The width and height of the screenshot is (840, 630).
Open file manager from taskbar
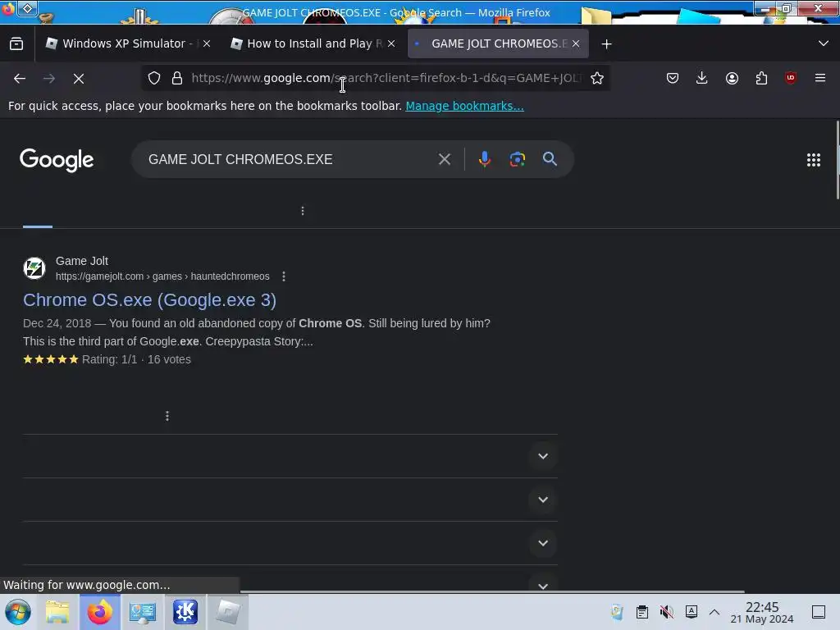point(57,612)
